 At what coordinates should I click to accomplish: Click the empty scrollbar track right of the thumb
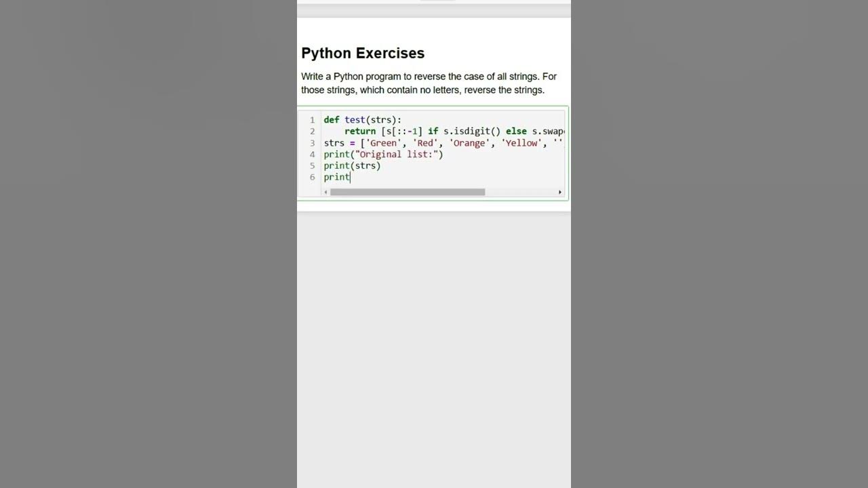[x=521, y=192]
